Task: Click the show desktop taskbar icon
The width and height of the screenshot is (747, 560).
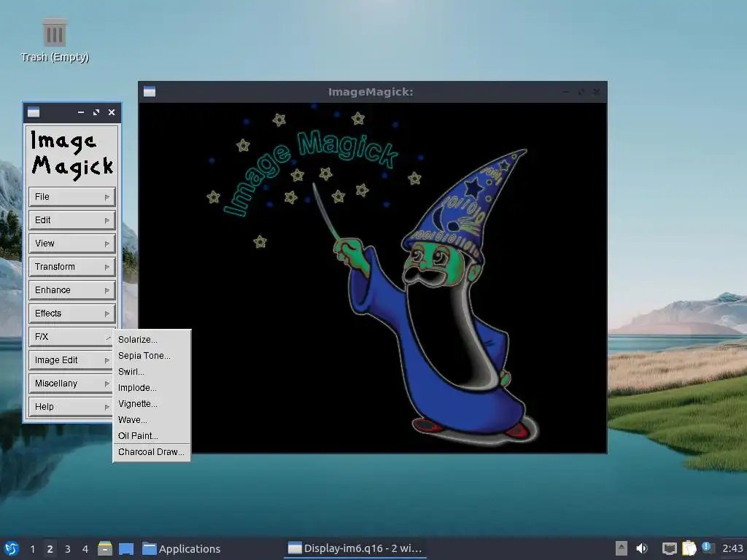Action: pyautogui.click(x=126, y=548)
